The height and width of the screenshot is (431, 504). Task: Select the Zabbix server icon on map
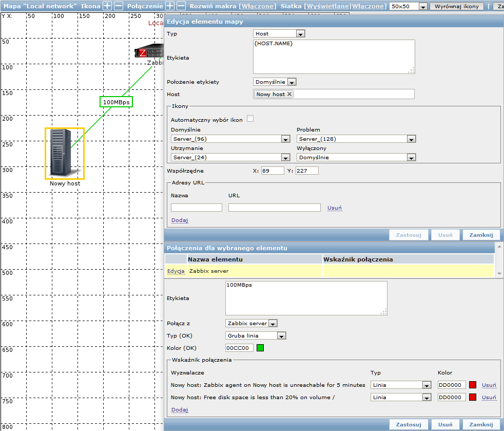click(149, 51)
